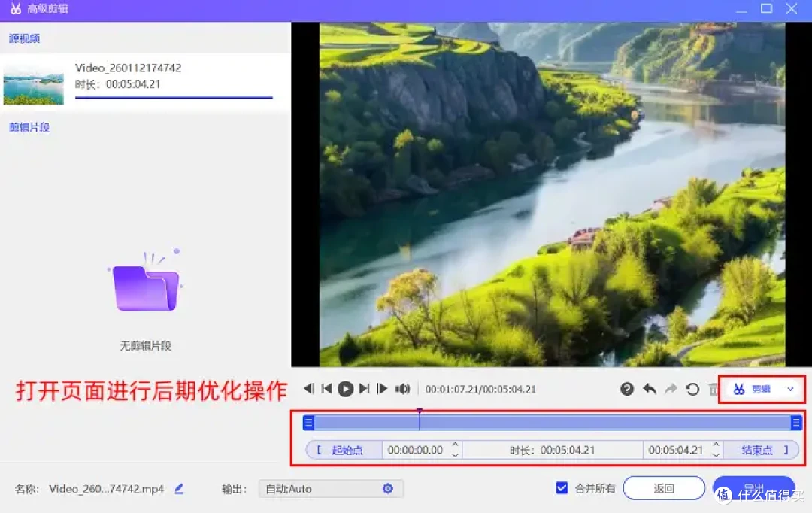Screen dimensions: 812x513
Task: Click the right trim handle on timeline
Action: 796,423
